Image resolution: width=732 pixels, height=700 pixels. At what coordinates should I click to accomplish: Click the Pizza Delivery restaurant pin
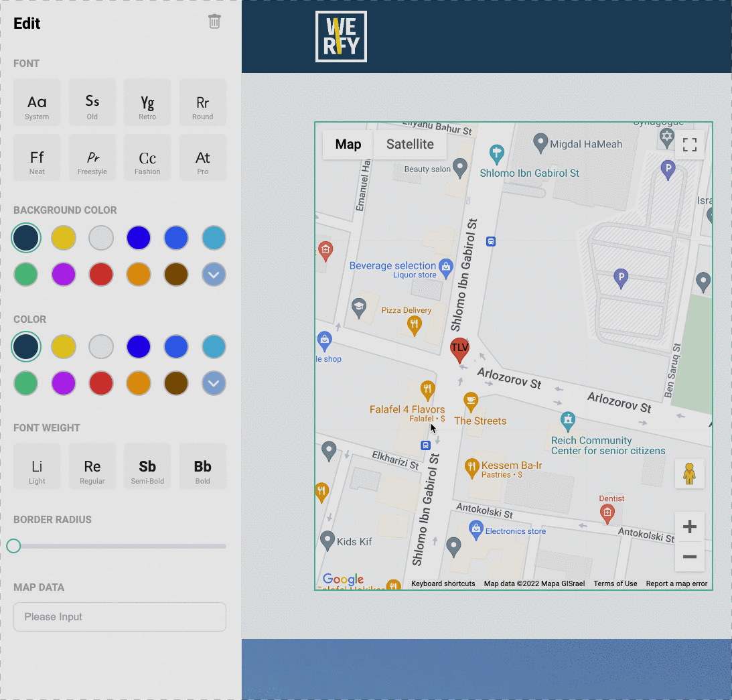tap(414, 326)
